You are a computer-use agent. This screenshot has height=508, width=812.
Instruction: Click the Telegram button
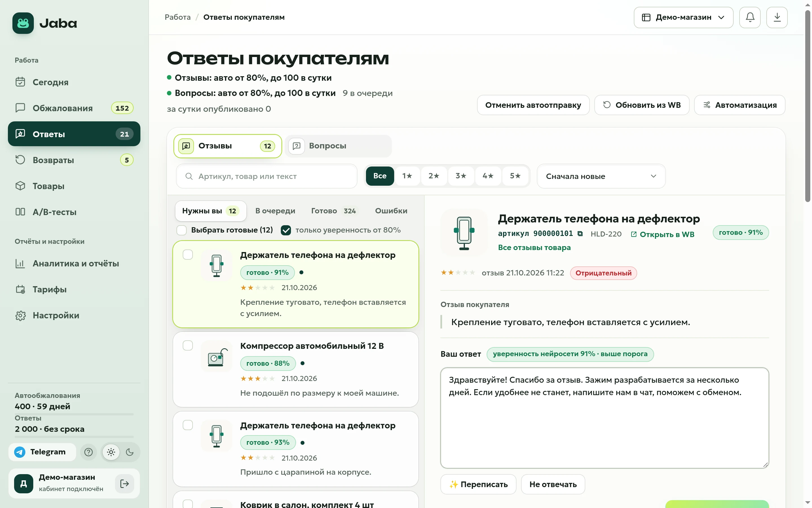click(42, 452)
